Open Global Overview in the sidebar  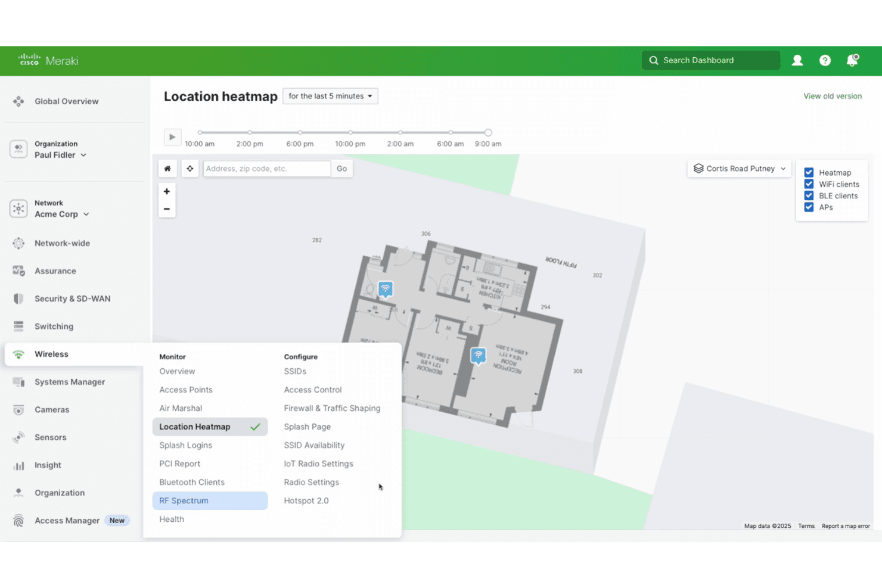click(67, 101)
